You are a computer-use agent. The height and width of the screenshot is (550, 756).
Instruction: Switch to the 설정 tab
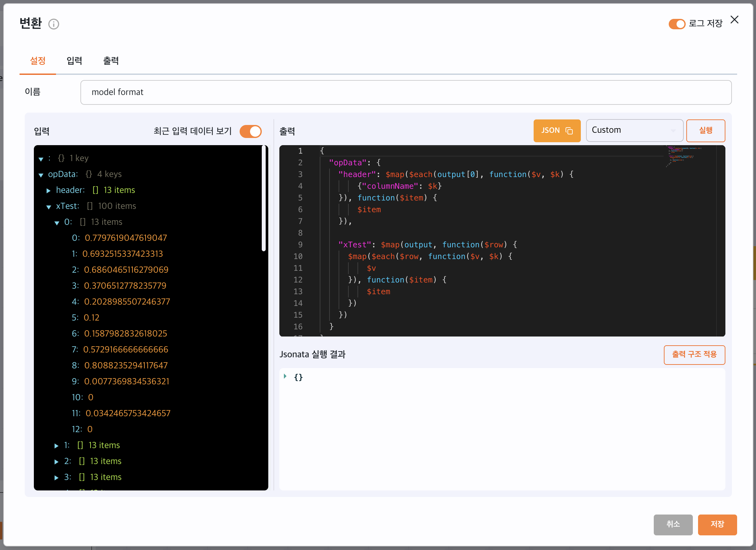pos(38,61)
